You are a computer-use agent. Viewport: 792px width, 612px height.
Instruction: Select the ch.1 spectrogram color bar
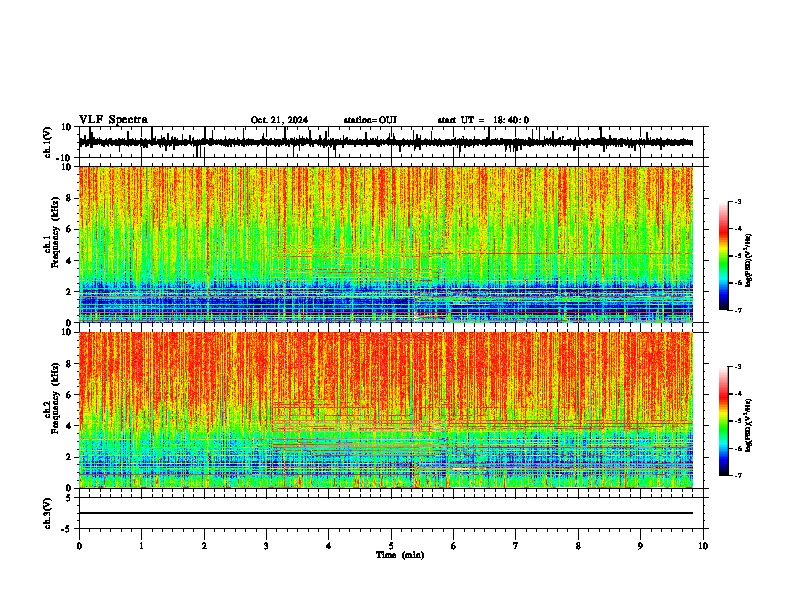723,256
